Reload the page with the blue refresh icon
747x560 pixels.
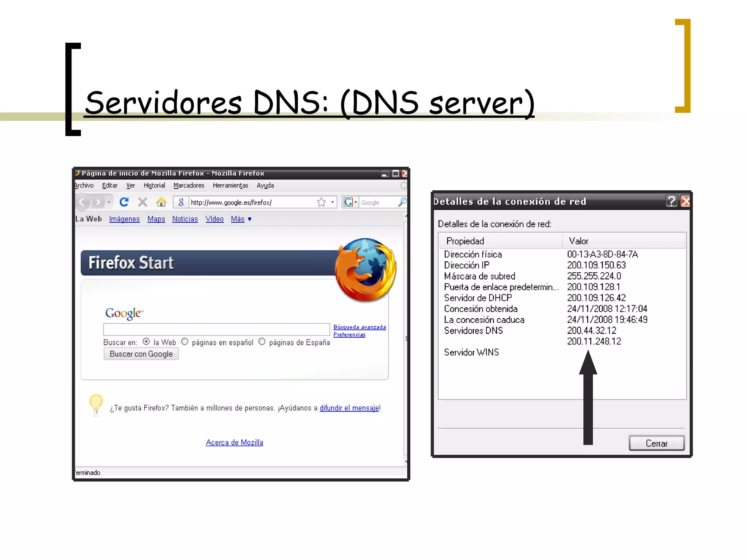(124, 202)
